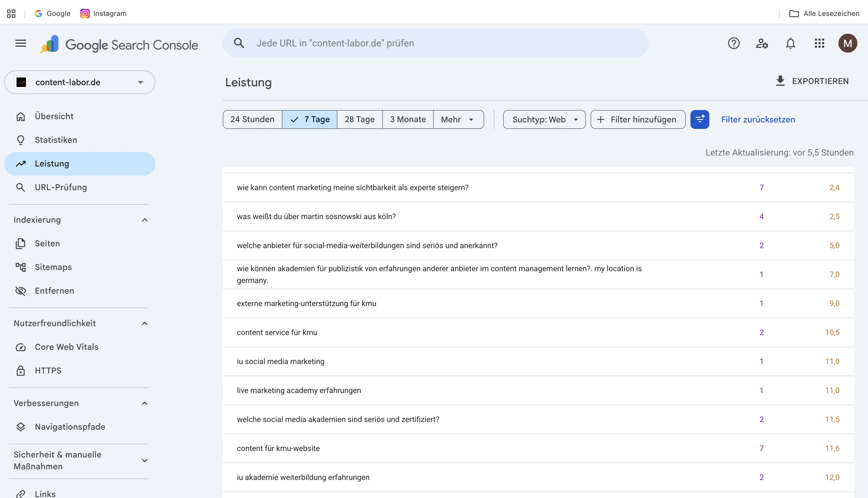Open Alle Lesezeichen folder
Screen dimensions: 868x498
[x=824, y=14]
